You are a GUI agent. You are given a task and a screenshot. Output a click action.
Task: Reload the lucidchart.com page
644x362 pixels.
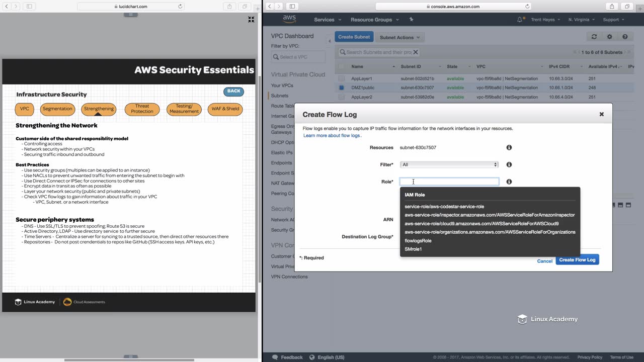pos(180,7)
